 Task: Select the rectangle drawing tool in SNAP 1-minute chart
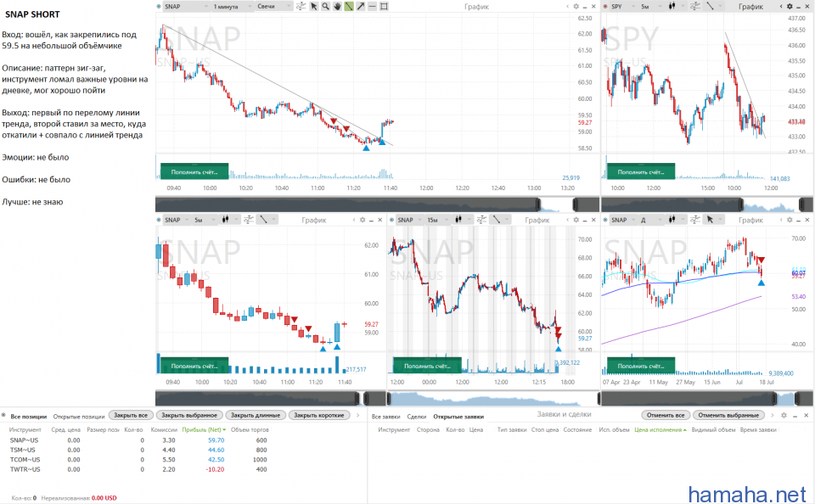(384, 6)
